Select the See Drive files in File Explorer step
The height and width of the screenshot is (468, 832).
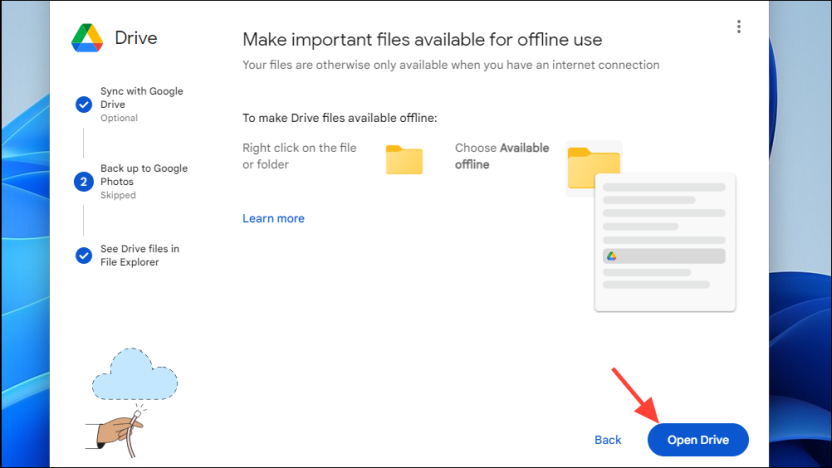pos(140,255)
